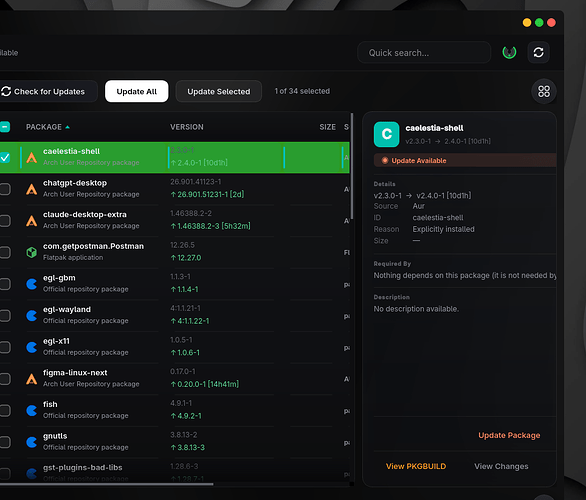Uncheck the caelestia-shell package checkbox

(5, 157)
